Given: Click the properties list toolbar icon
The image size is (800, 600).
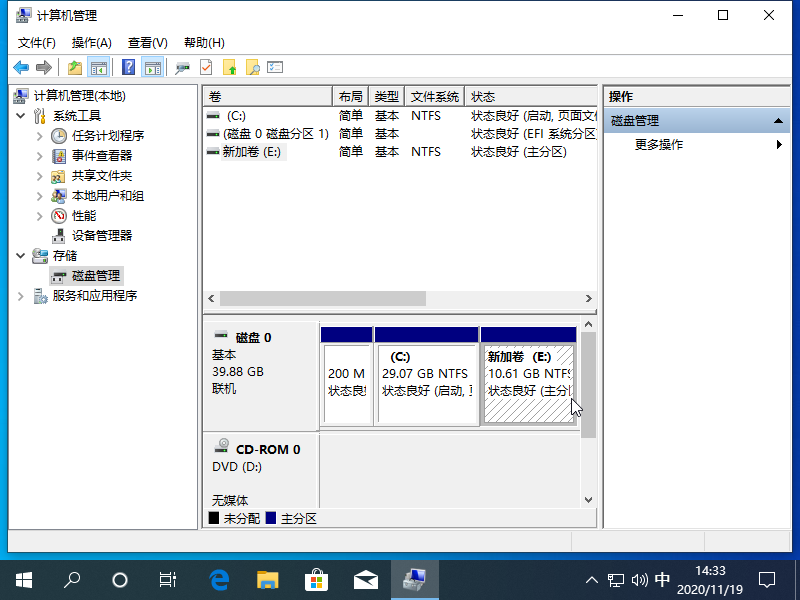Looking at the screenshot, I should (275, 67).
